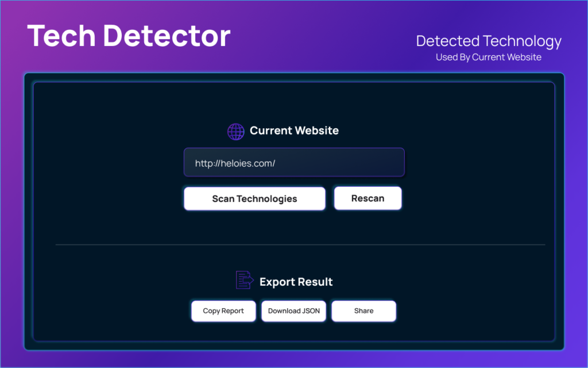Viewport: 588px width, 368px height.
Task: Click the Used By Current Website subtitle
Action: pyautogui.click(x=488, y=57)
